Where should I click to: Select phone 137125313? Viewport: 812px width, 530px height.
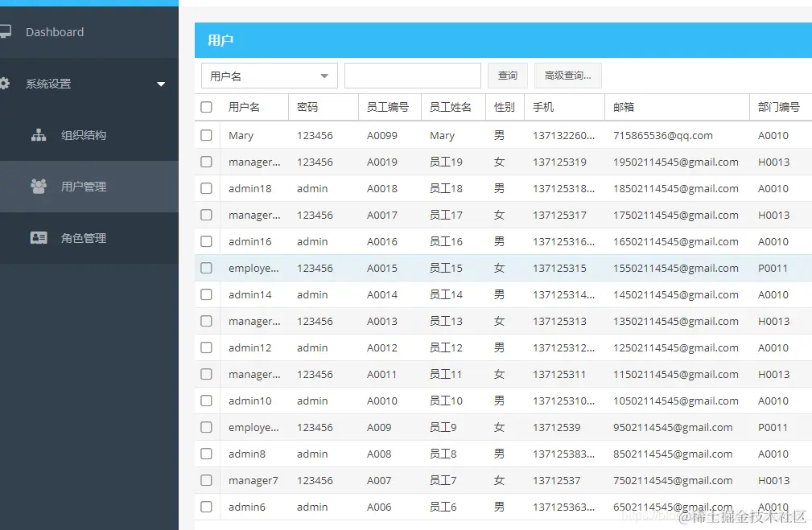(560, 322)
